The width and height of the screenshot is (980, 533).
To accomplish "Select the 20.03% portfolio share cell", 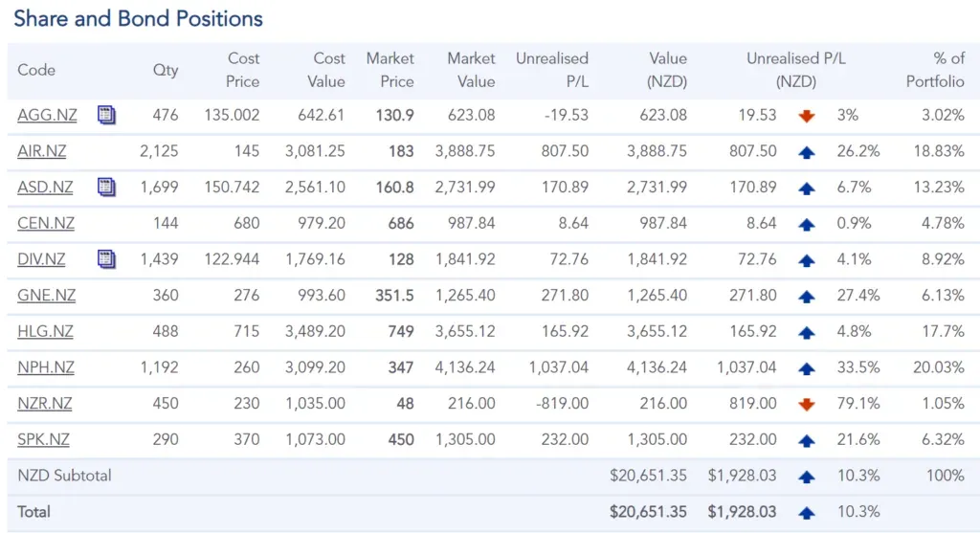I will pos(938,367).
